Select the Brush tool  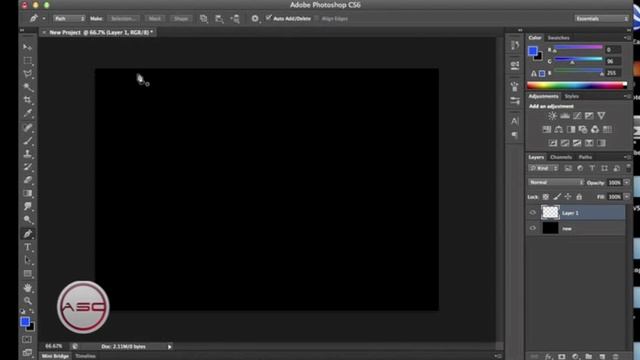tap(27, 141)
